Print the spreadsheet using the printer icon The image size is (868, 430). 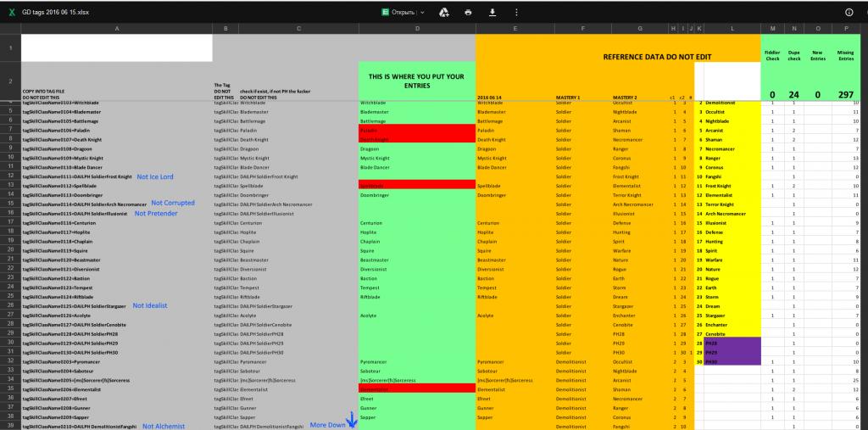pyautogui.click(x=468, y=13)
